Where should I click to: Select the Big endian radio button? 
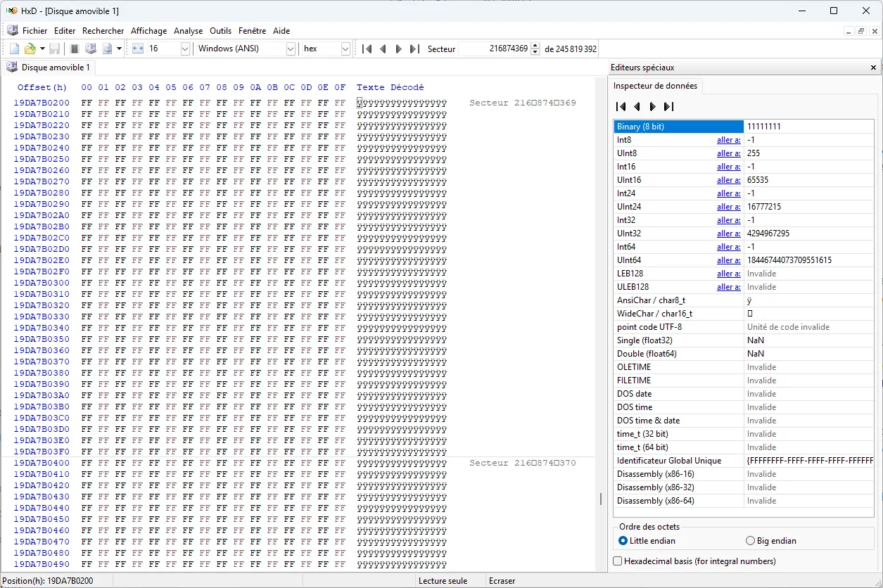771,541
